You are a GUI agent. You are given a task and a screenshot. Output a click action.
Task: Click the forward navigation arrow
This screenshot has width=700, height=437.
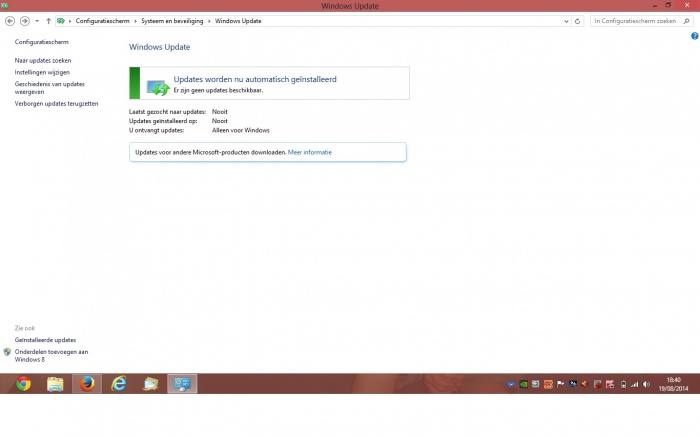(x=25, y=21)
